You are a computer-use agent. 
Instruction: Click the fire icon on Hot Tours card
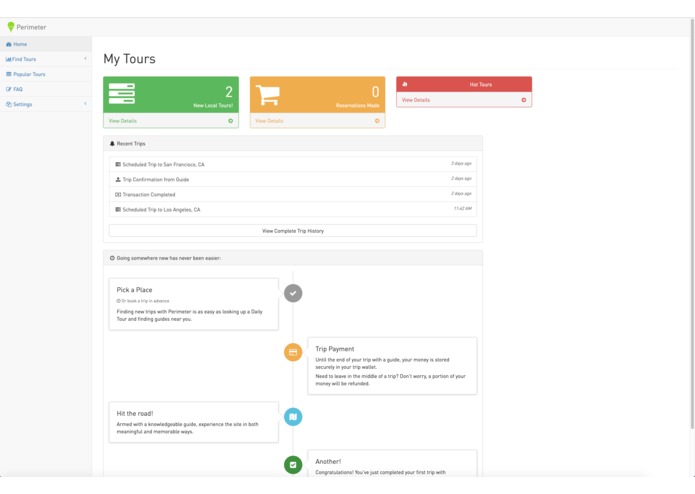[405, 84]
